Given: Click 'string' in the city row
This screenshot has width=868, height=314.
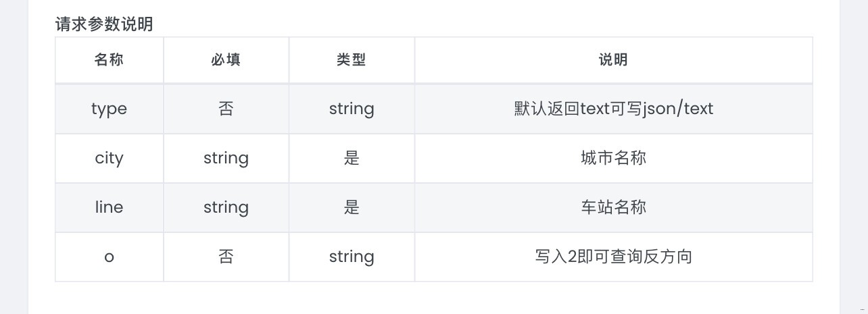Looking at the screenshot, I should click(x=226, y=158).
